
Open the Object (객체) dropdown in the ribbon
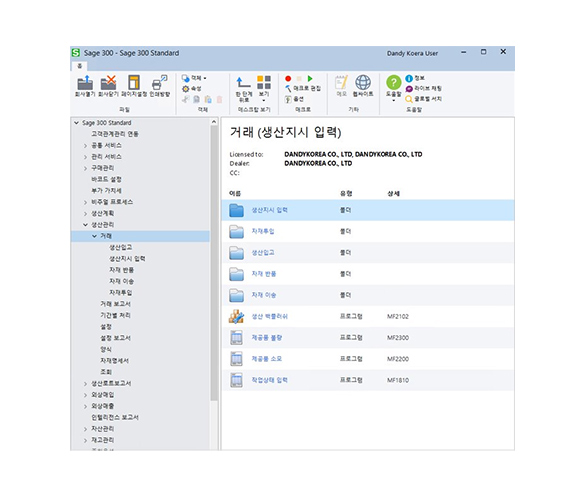point(194,78)
